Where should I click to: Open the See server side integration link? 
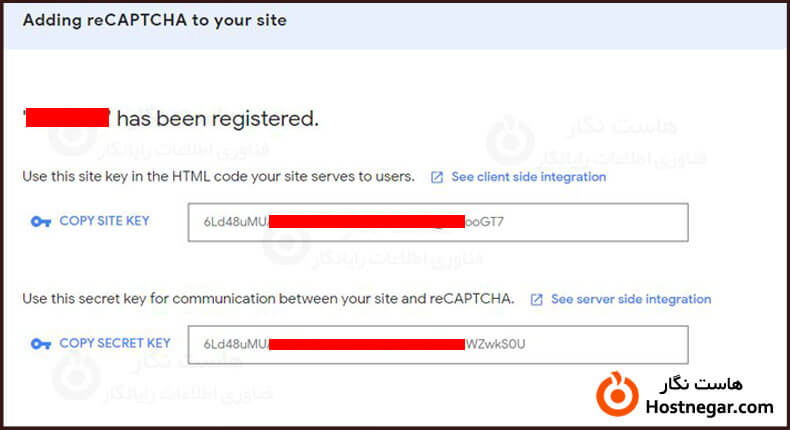tap(631, 299)
